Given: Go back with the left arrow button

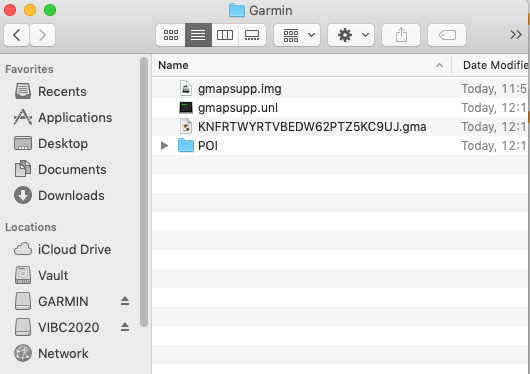Looking at the screenshot, I should click(17, 35).
